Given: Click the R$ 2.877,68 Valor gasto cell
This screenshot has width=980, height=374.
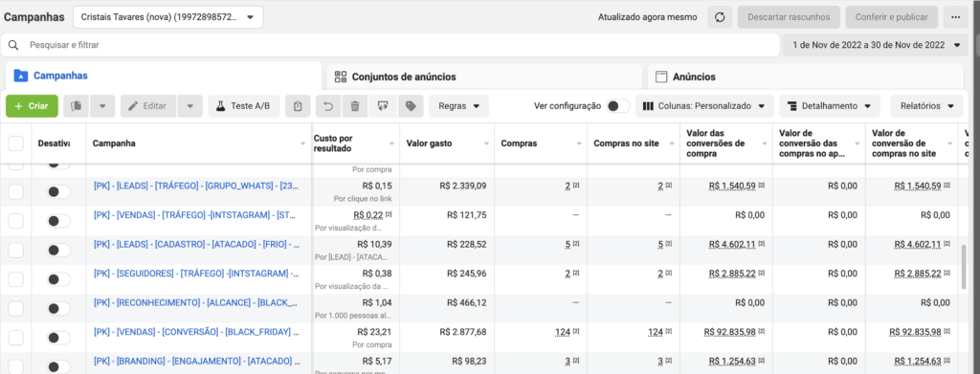Looking at the screenshot, I should (x=463, y=332).
